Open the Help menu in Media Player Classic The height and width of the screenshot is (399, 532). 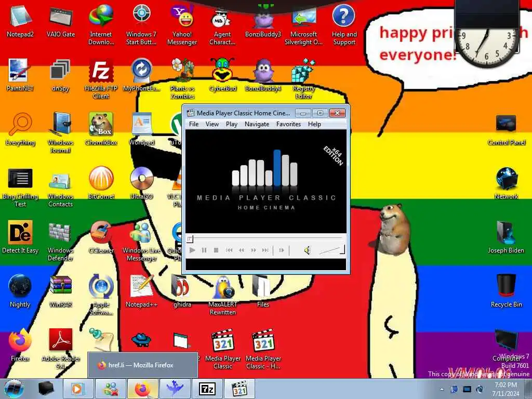coord(314,124)
